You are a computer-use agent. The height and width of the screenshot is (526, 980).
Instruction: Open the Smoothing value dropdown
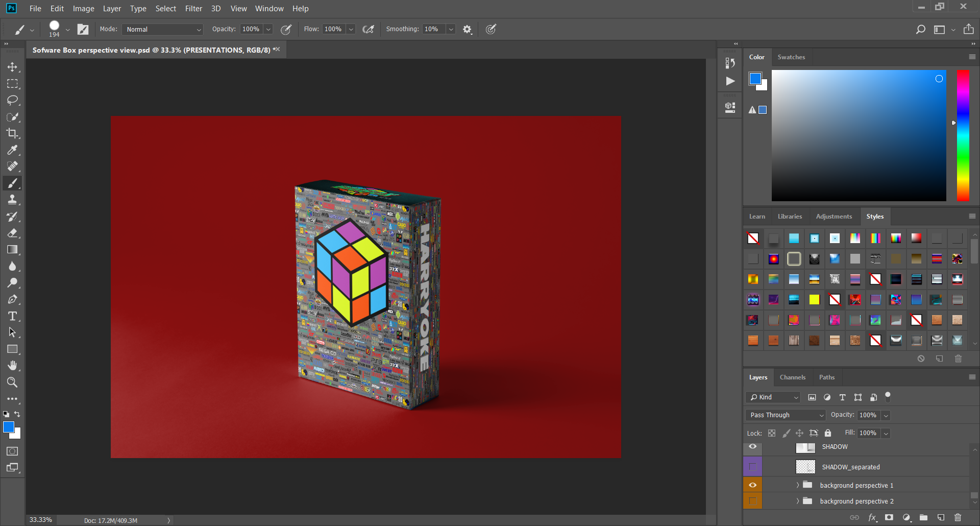pos(451,30)
